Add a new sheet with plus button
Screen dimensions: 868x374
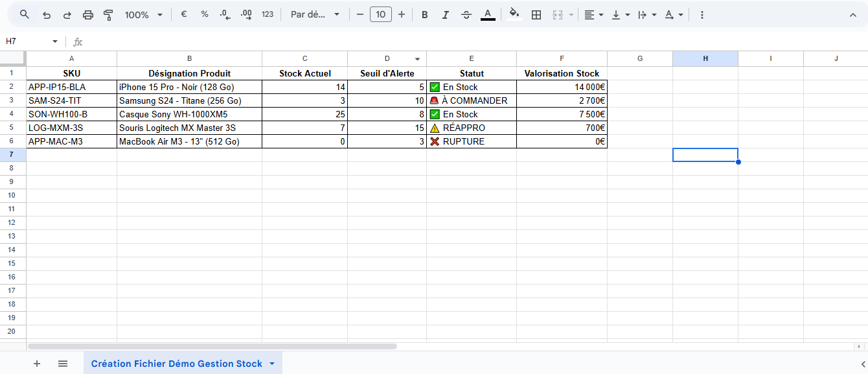point(37,364)
